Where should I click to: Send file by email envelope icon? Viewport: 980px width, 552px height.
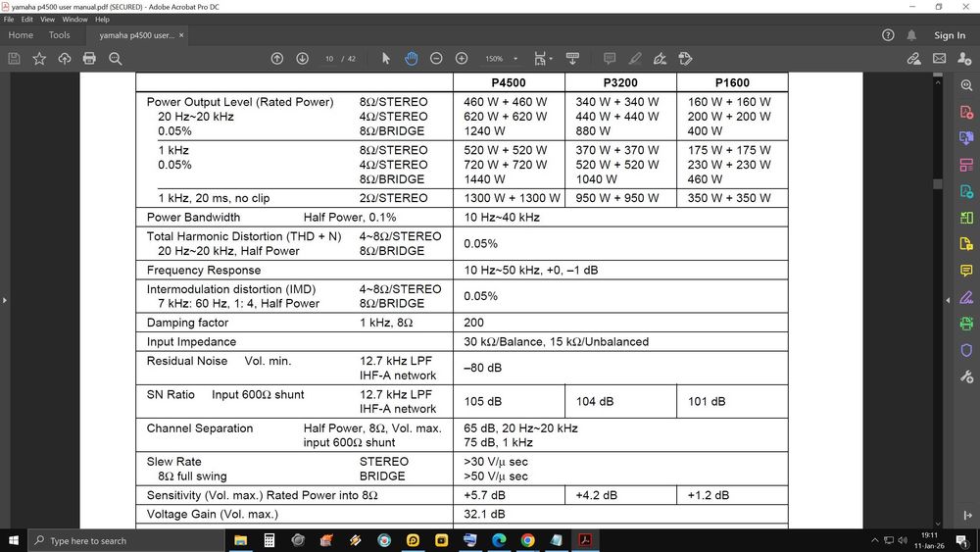click(940, 59)
